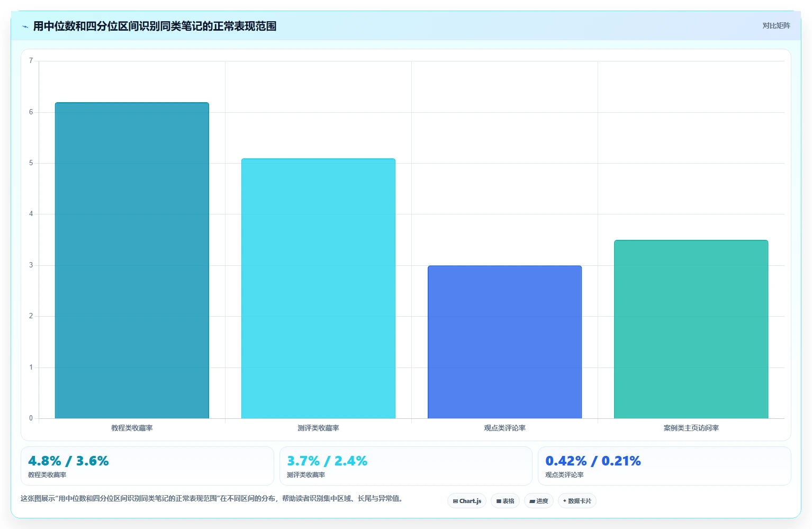Click the y-axis value 6
The image size is (812, 529).
[31, 112]
